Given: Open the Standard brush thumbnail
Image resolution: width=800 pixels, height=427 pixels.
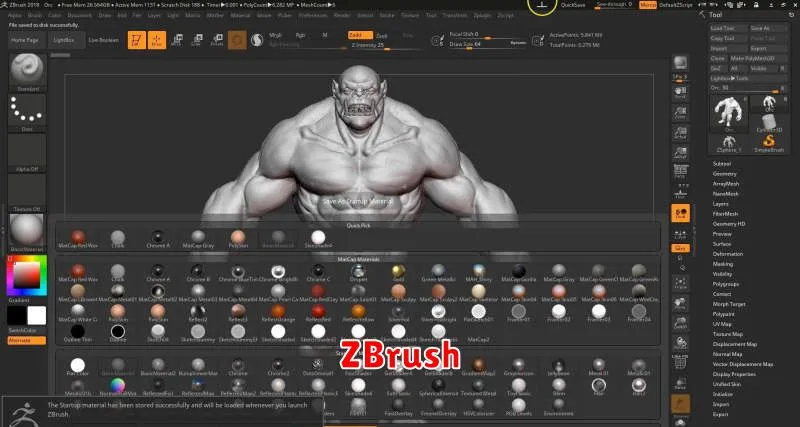Looking at the screenshot, I should 28,72.
